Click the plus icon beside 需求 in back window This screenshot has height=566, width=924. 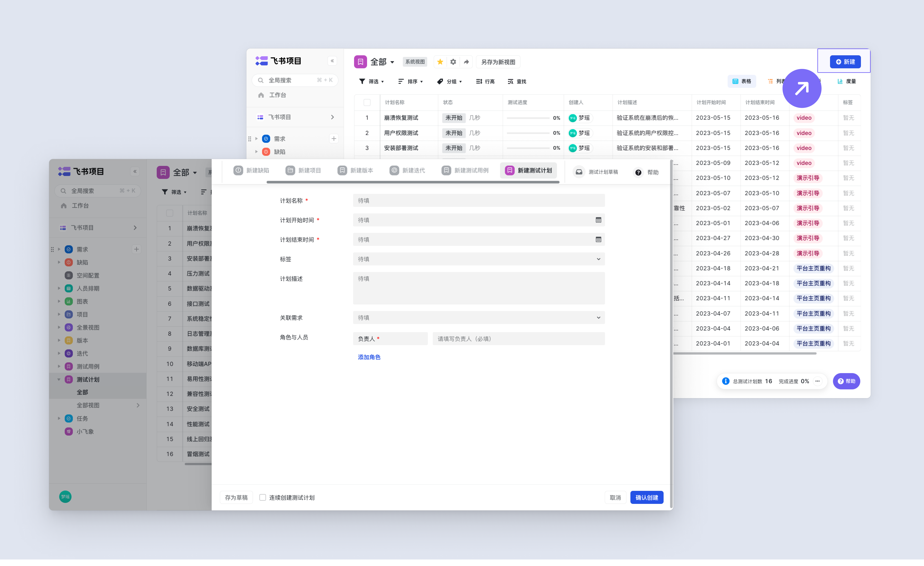point(334,139)
